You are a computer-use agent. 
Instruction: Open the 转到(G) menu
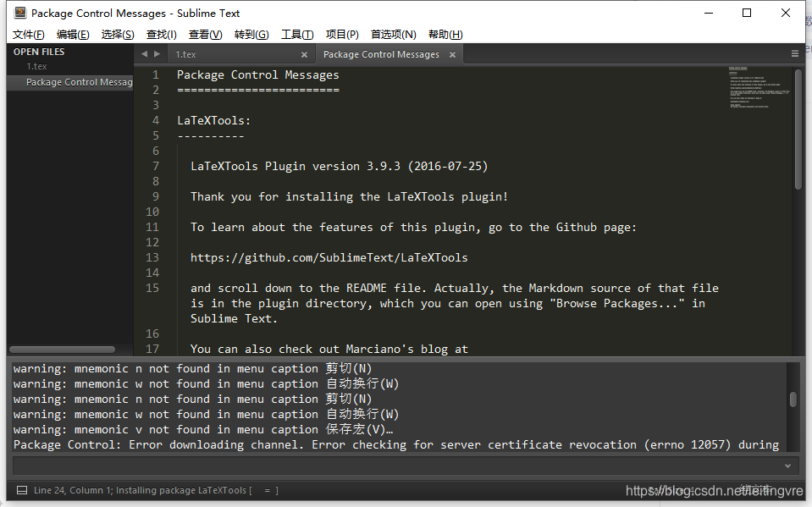pos(251,35)
